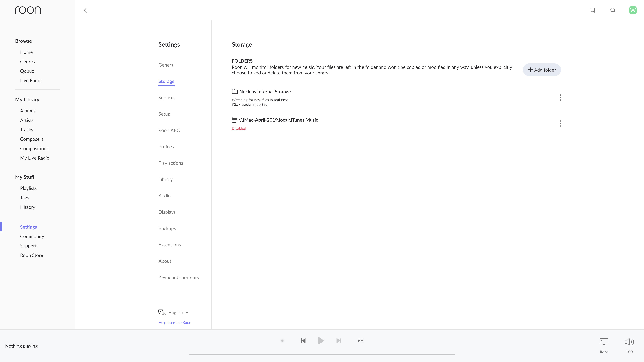
Task: Go back with the left arrow
Action: click(x=86, y=10)
